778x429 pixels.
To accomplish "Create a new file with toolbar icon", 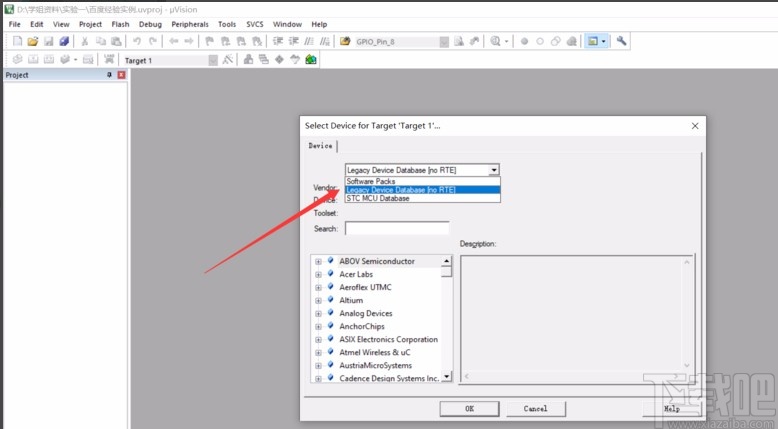I will pos(17,41).
